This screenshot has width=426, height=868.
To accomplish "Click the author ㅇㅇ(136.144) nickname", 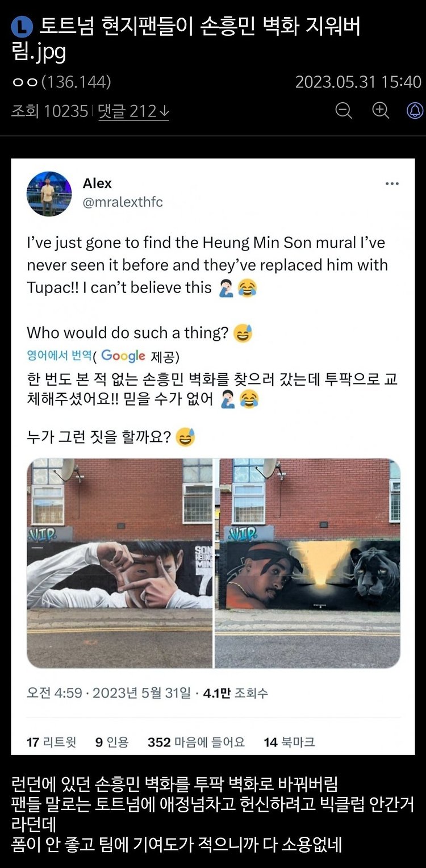I will click(x=61, y=82).
